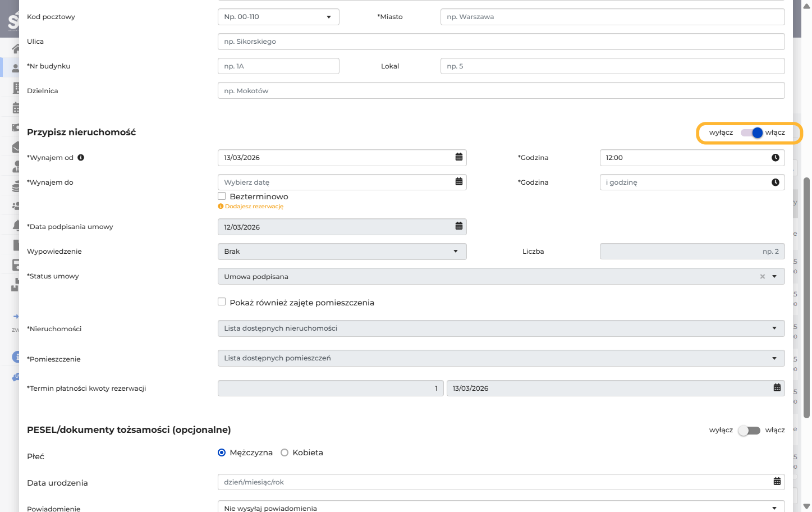Open the Kod pocztowy dropdown
The height and width of the screenshot is (512, 812).
(x=278, y=17)
